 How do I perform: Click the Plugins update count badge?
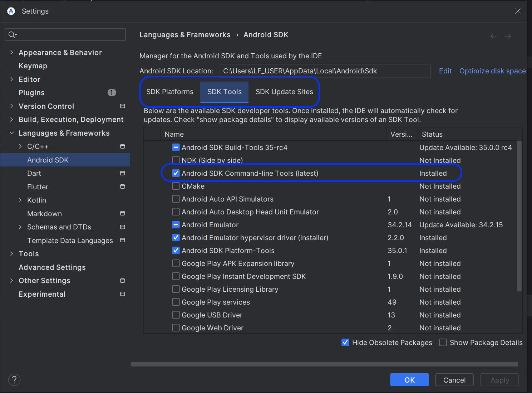(112, 93)
